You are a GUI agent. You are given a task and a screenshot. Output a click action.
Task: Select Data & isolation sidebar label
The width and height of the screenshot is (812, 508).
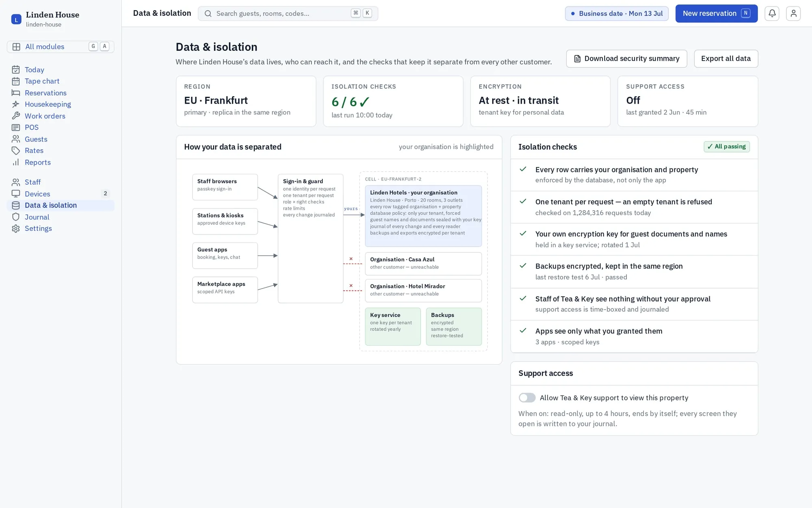[x=51, y=205]
